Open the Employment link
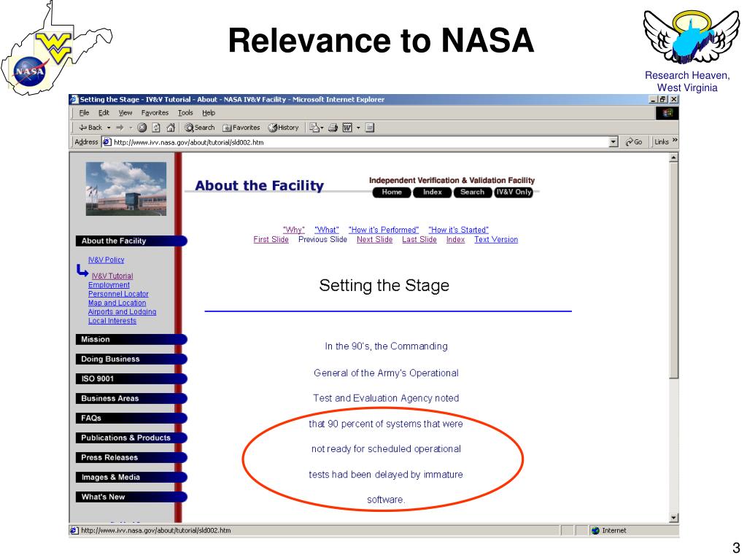 [x=109, y=285]
